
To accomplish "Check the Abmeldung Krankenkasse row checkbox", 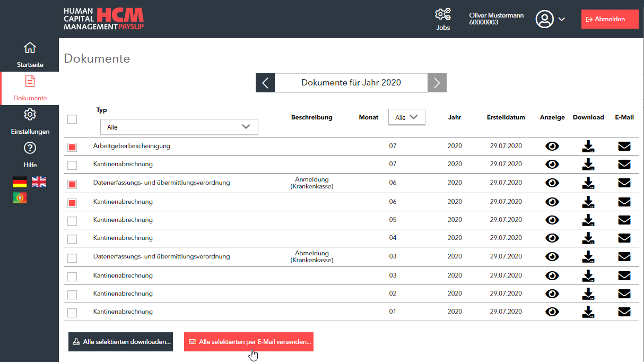I will click(72, 258).
